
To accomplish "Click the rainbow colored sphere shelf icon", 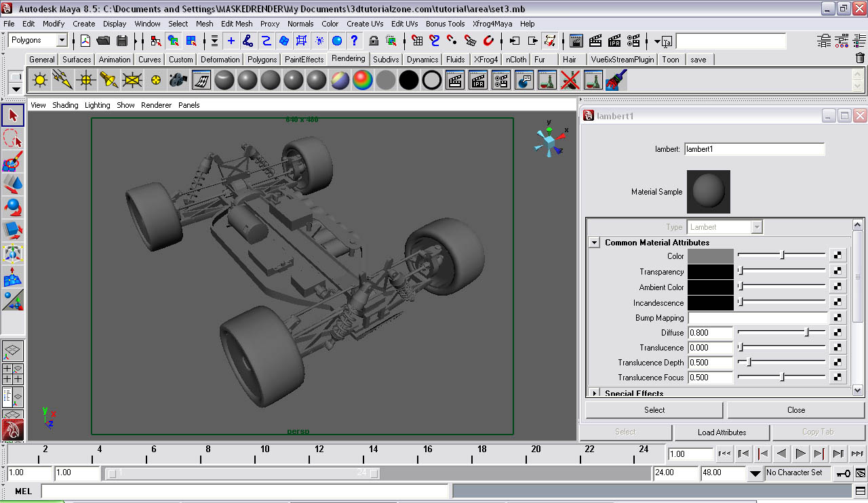I will [363, 81].
